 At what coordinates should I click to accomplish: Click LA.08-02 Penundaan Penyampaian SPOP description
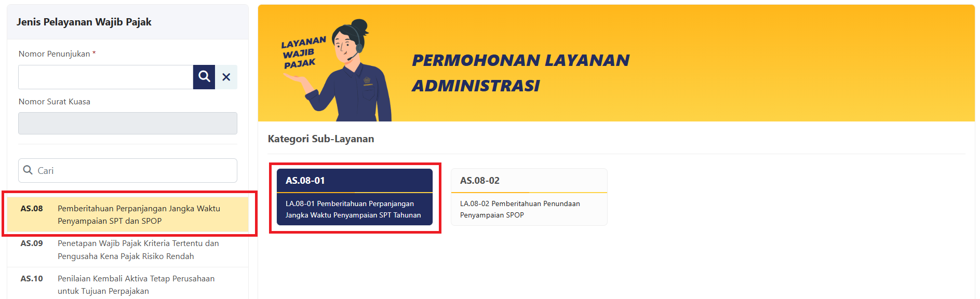tap(520, 209)
